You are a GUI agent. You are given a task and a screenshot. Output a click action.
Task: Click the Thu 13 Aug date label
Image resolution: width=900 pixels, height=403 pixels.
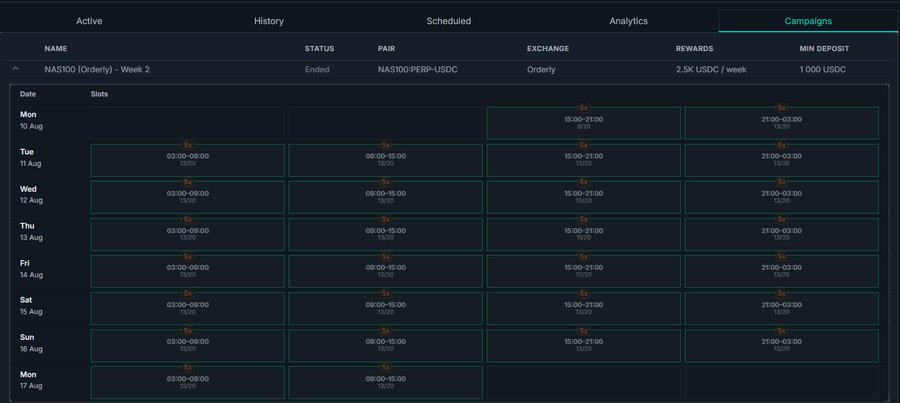point(31,231)
